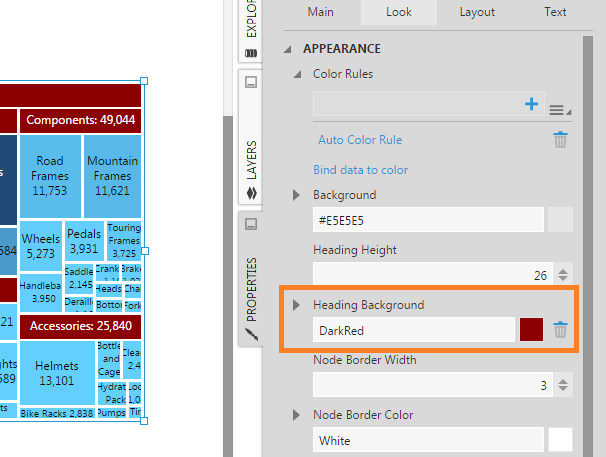Click the Auto Color Rule link

coord(360,140)
